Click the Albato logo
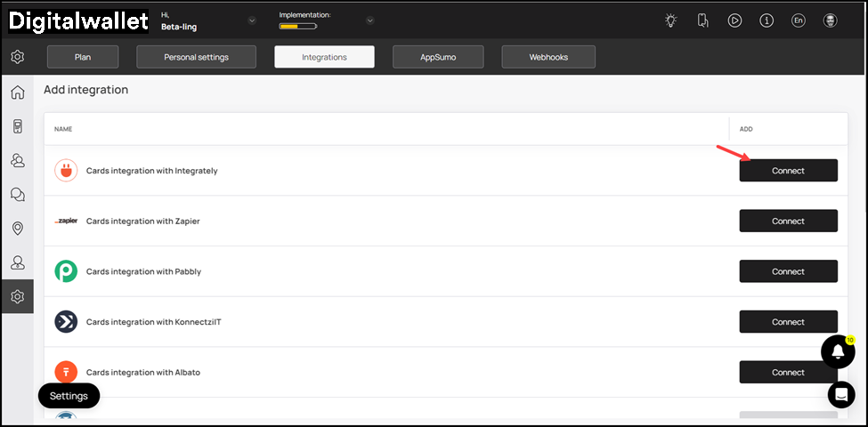Screen dimensions: 868x427 (x=67, y=372)
